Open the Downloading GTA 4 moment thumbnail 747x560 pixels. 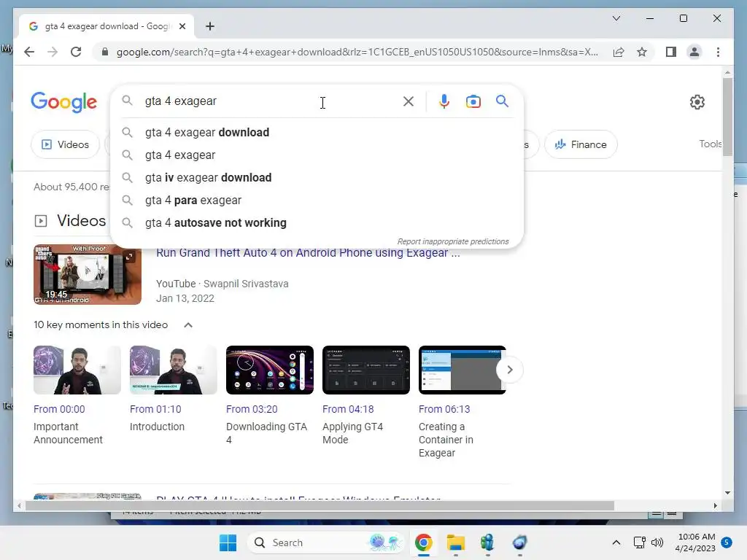(x=270, y=370)
